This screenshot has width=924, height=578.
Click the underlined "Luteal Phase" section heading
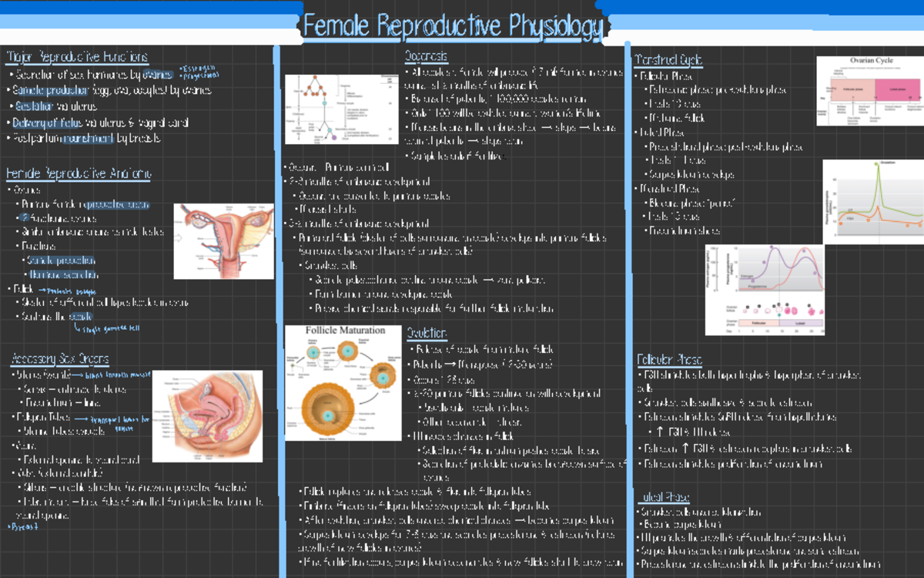[664, 497]
